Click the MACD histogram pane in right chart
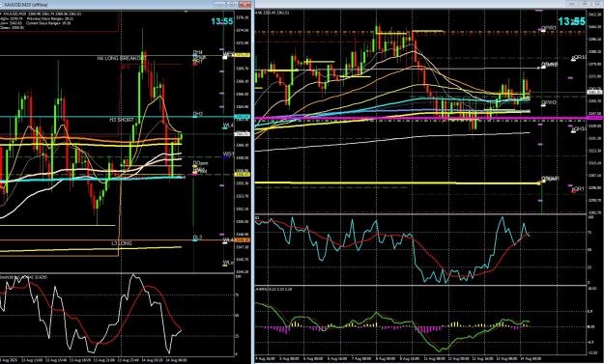This screenshot has height=364, width=604. tap(419, 321)
